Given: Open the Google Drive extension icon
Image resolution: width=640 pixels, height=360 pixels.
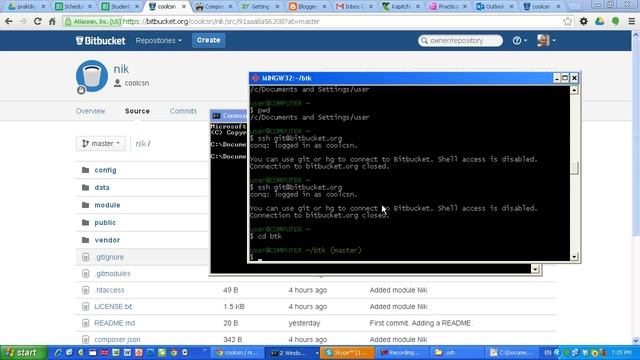Looking at the screenshot, I should [599, 21].
